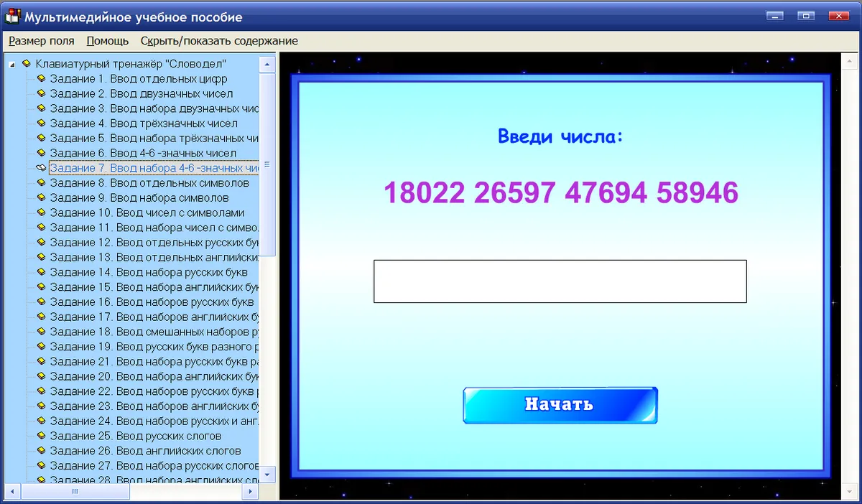
Task: Click the number sequence 18022 26597 47694 58946
Action: [x=561, y=192]
